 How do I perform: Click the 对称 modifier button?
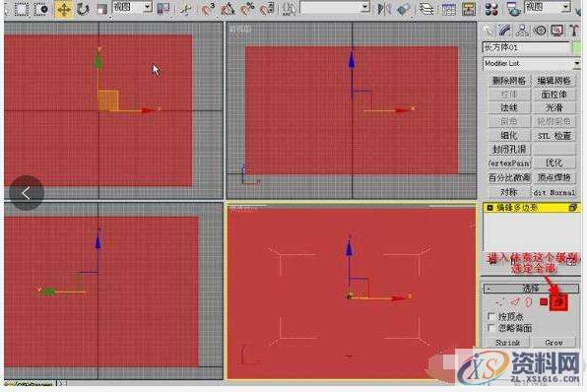tap(509, 192)
